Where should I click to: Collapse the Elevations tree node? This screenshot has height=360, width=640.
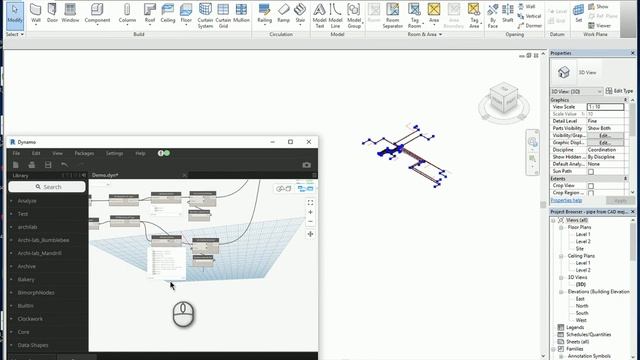pyautogui.click(x=561, y=292)
